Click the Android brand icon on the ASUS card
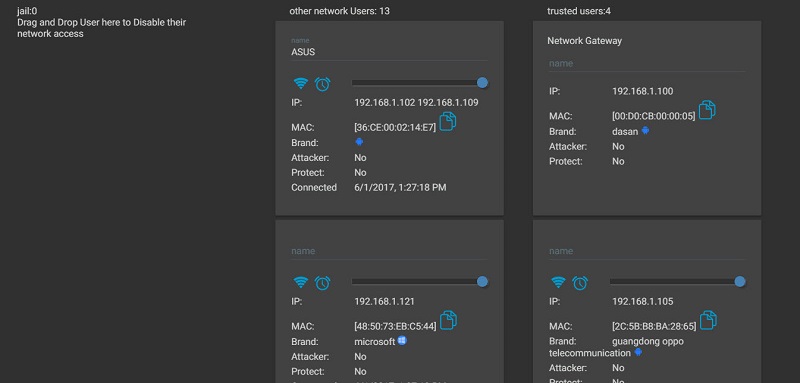This screenshot has height=383, width=800. [359, 142]
